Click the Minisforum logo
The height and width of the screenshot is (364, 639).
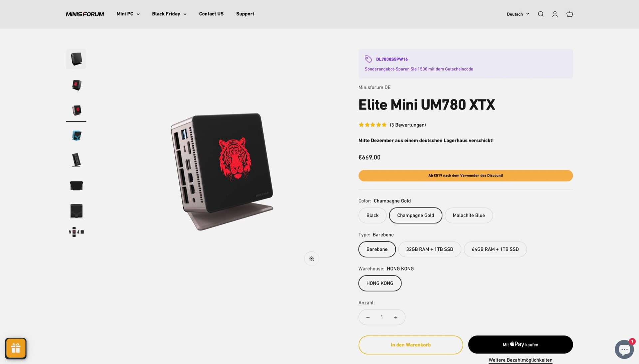coord(85,14)
